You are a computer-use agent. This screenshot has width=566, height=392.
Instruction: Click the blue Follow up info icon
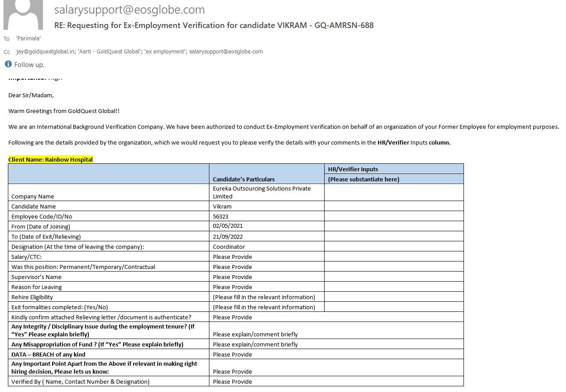click(8, 64)
